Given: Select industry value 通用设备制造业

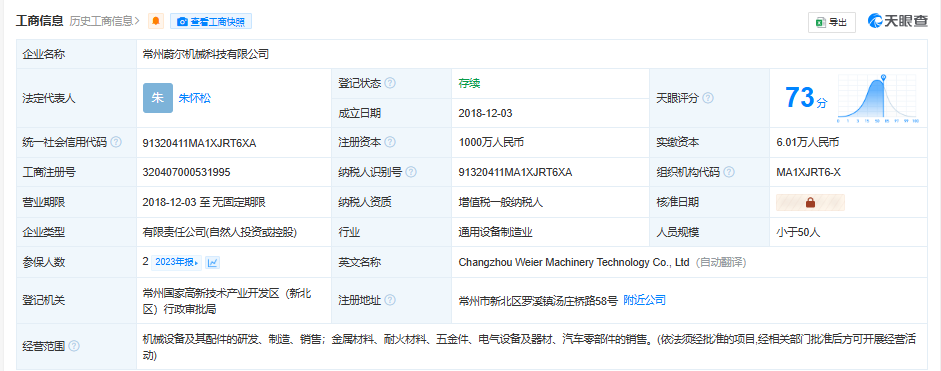Looking at the screenshot, I should [495, 232].
